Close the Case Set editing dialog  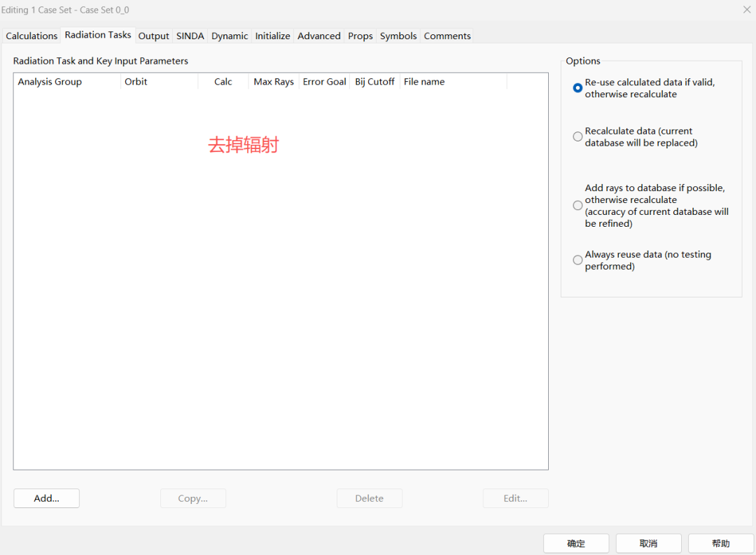pos(746,10)
